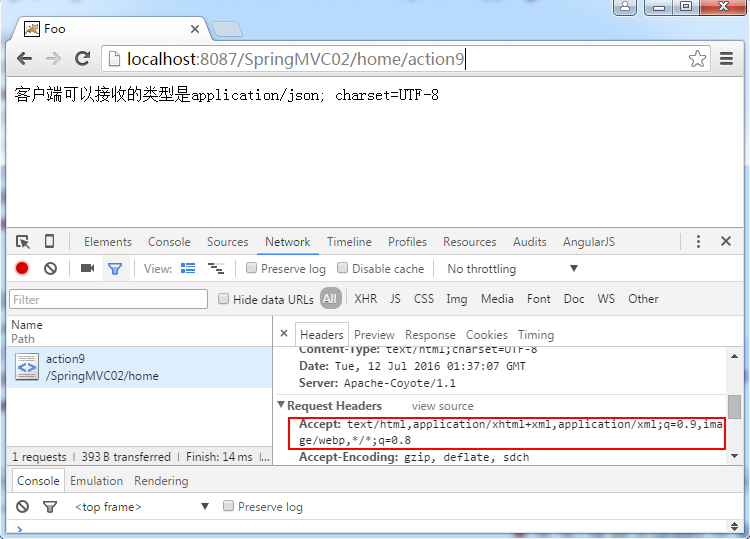Clear the network log
This screenshot has width=750, height=539.
[50, 269]
